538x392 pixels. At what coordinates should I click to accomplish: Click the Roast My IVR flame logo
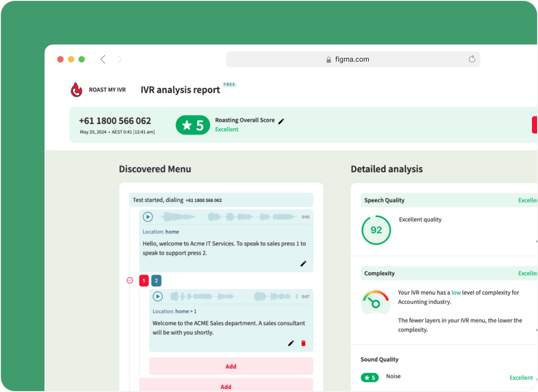pyautogui.click(x=77, y=89)
